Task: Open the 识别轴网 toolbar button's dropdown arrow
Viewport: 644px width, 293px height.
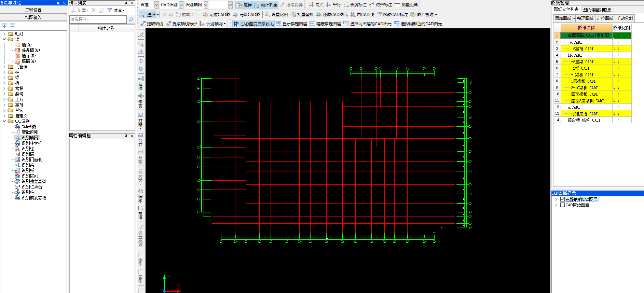Action: coord(224,24)
